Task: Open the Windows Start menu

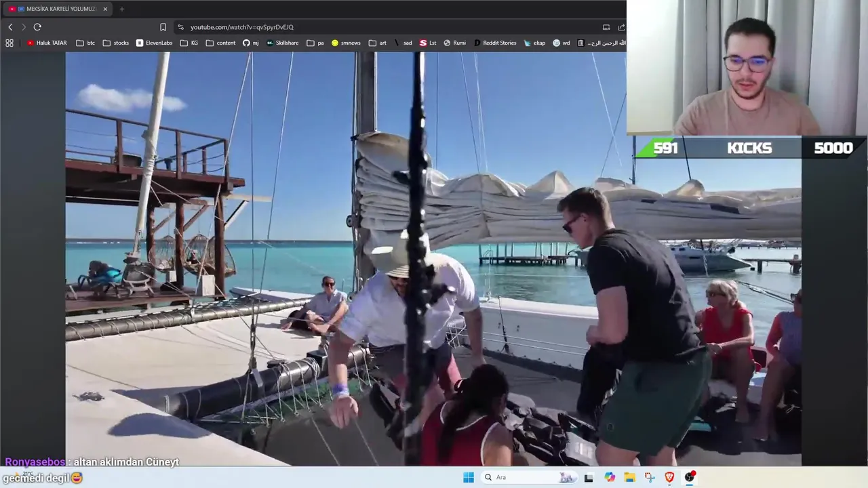Action: (x=469, y=477)
